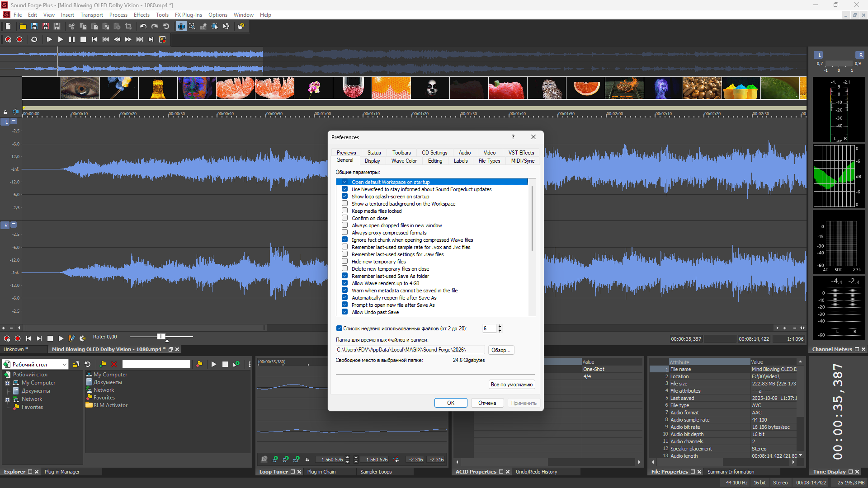Screen dimensions: 868x488
Task: Click the File Properties scroll-up arrow
Action: tap(800, 362)
